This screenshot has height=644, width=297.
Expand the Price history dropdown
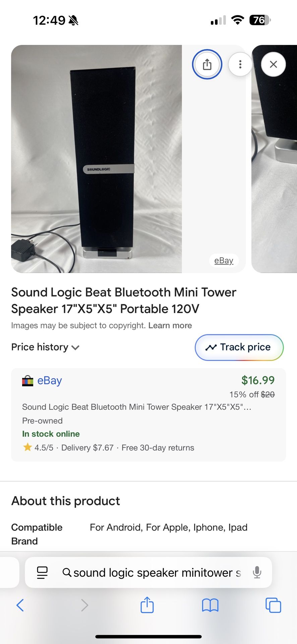coord(45,347)
